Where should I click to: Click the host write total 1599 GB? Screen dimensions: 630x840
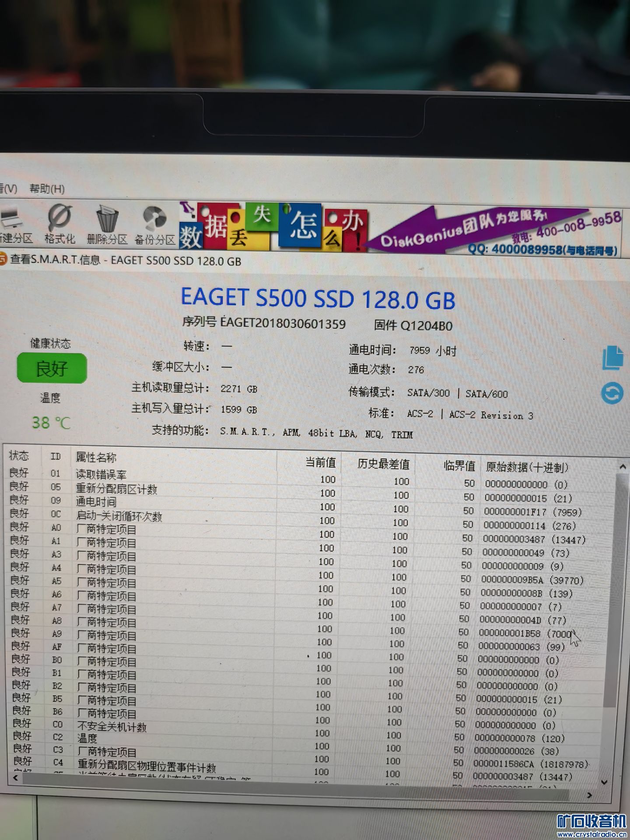[x=239, y=409]
